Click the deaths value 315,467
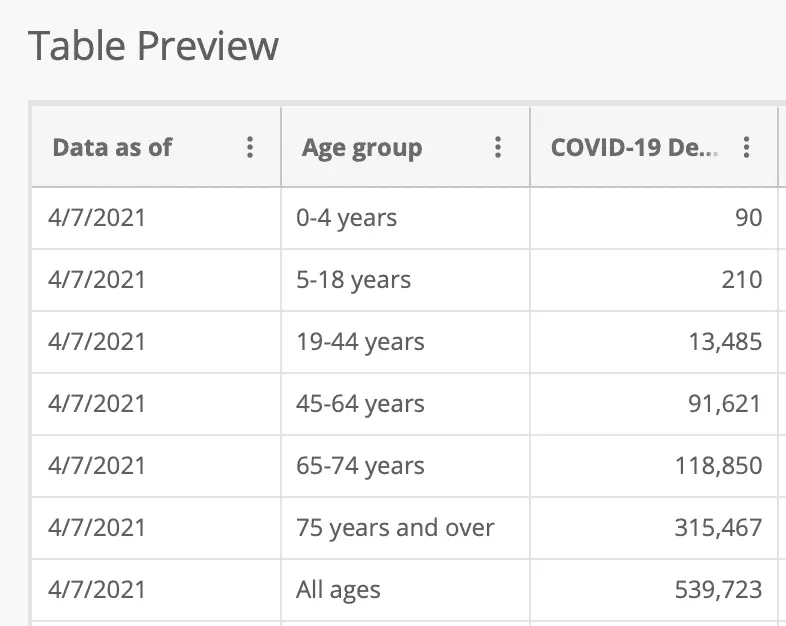 (718, 528)
